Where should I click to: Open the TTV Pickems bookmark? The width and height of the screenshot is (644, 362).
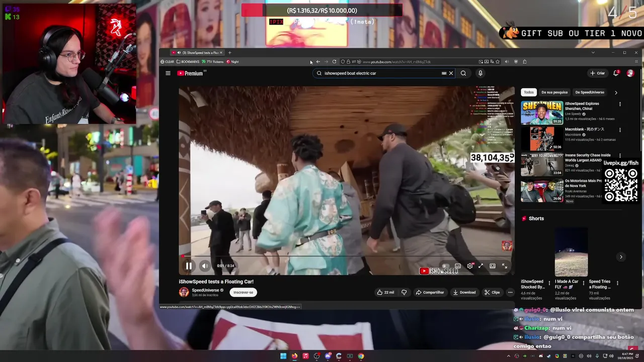coord(212,62)
